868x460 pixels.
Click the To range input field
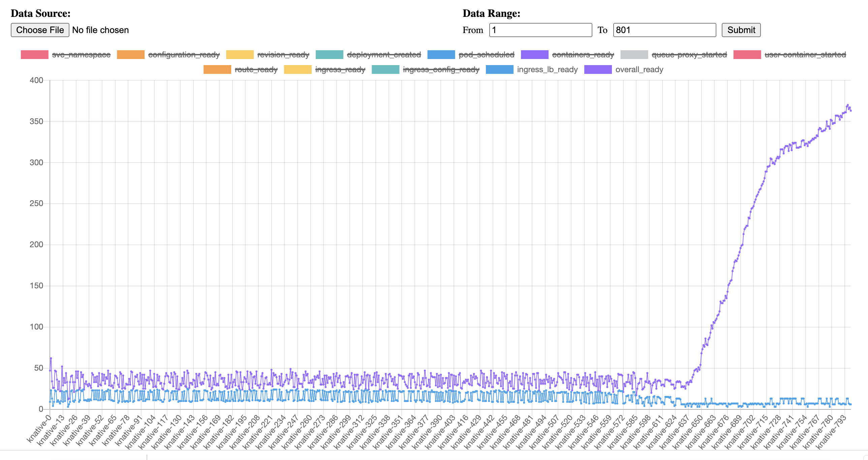click(664, 30)
